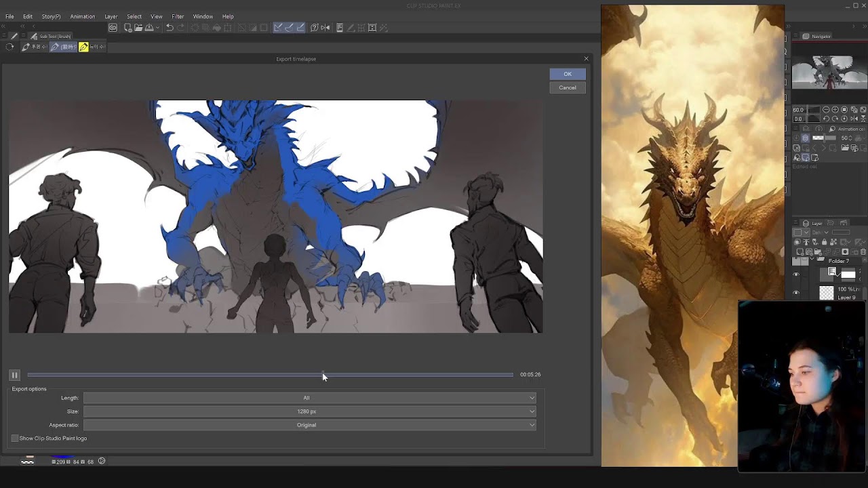
Task: Open the Window menu
Action: pyautogui.click(x=203, y=16)
